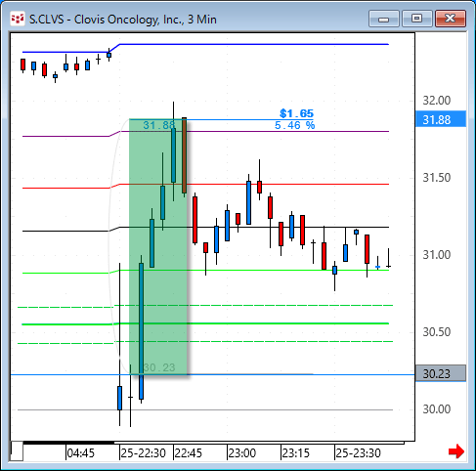The height and width of the screenshot is (471, 476).
Task: Minimize the S.CLVS chart window
Action: tap(384, 19)
